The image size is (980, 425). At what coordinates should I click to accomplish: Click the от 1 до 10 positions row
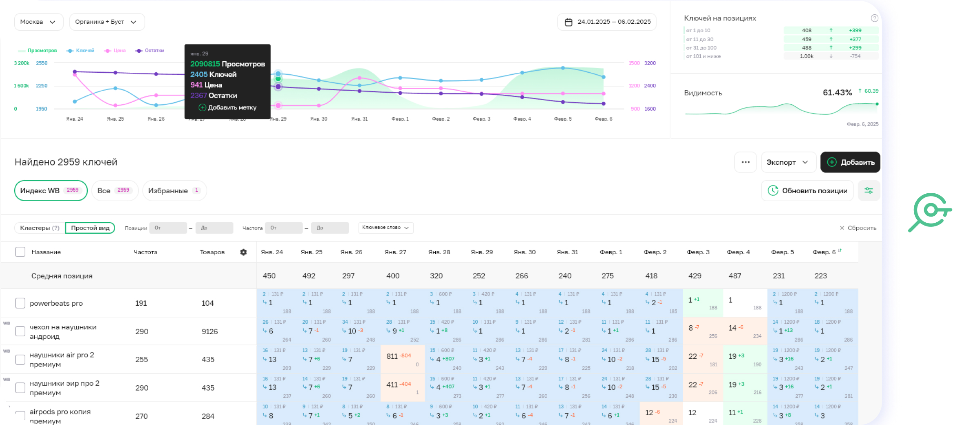(x=781, y=31)
